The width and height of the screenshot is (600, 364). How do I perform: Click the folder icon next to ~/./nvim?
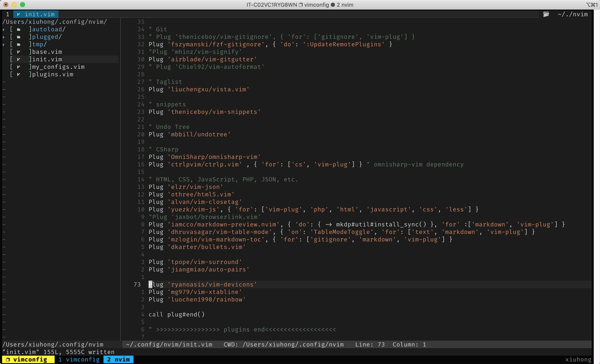(546, 14)
